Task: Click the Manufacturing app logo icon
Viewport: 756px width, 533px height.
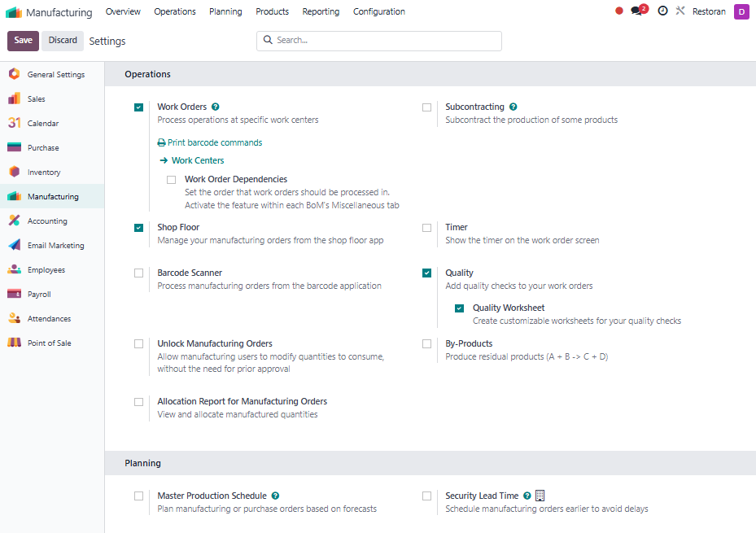Action: click(14, 12)
